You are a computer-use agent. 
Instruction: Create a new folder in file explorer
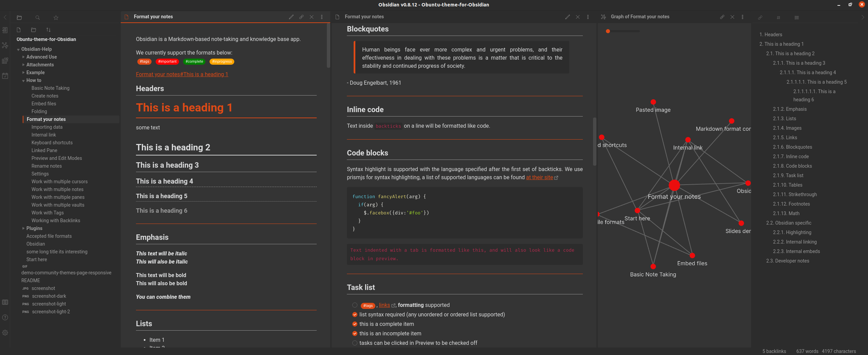[x=34, y=30]
